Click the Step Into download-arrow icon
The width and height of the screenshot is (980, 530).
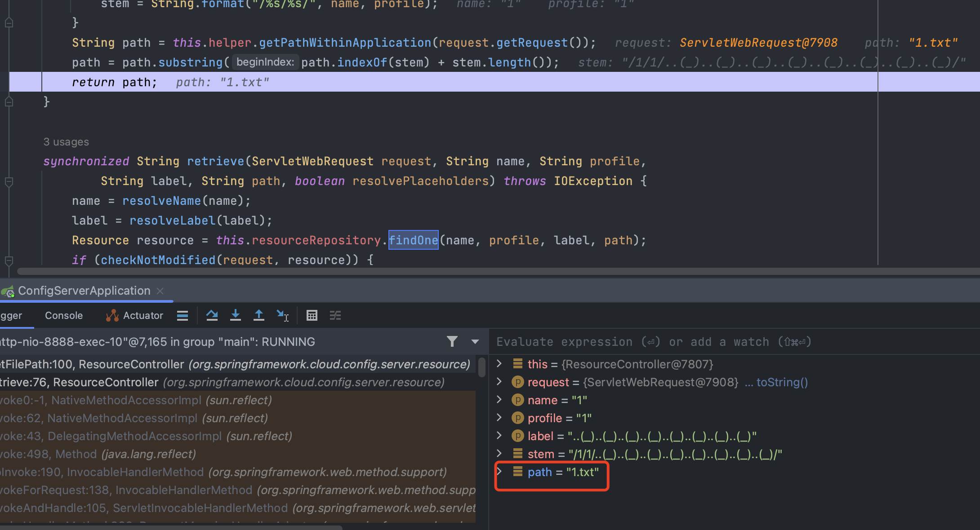pyautogui.click(x=235, y=316)
